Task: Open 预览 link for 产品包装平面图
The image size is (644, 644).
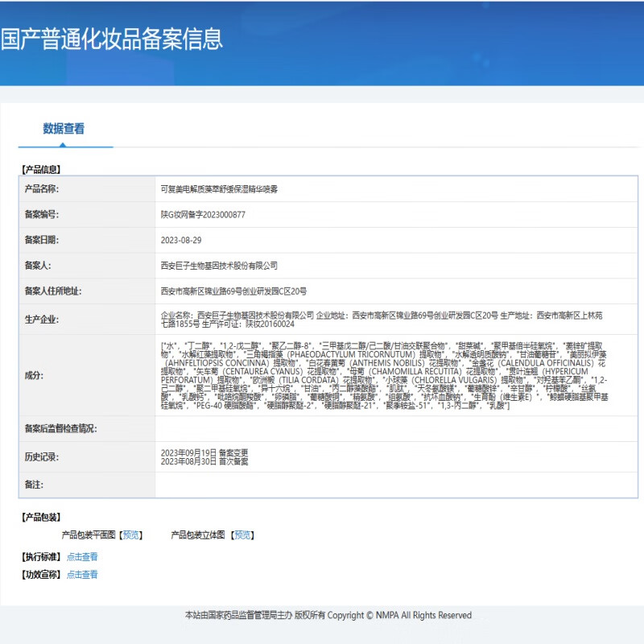Action: (132, 535)
